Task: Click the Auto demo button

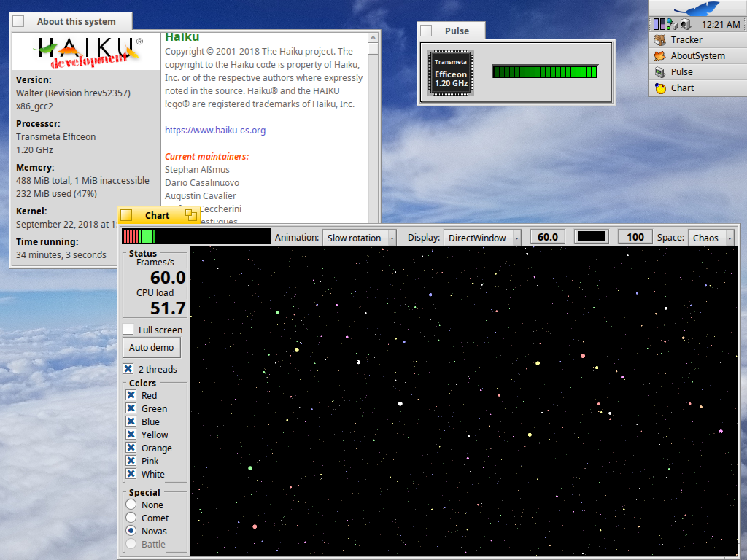Action: pyautogui.click(x=152, y=347)
